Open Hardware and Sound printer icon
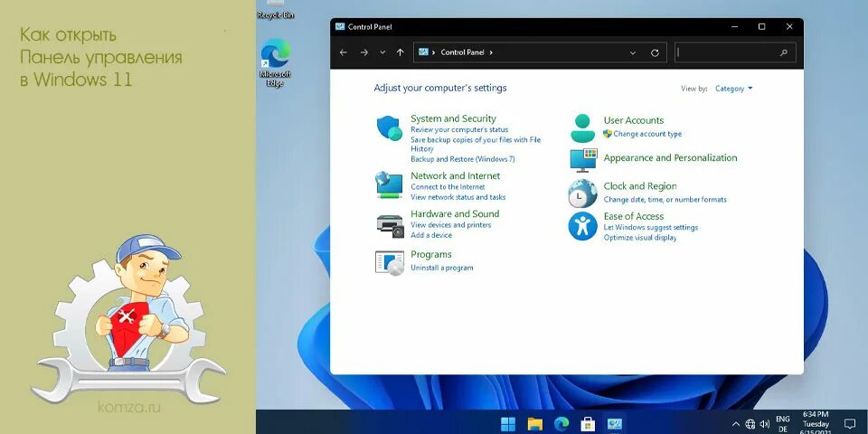Viewport: 868px width, 434px height. pos(390,226)
